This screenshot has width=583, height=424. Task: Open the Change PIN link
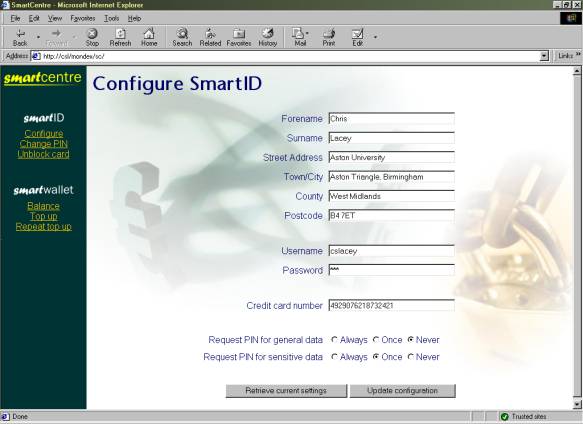[44, 144]
